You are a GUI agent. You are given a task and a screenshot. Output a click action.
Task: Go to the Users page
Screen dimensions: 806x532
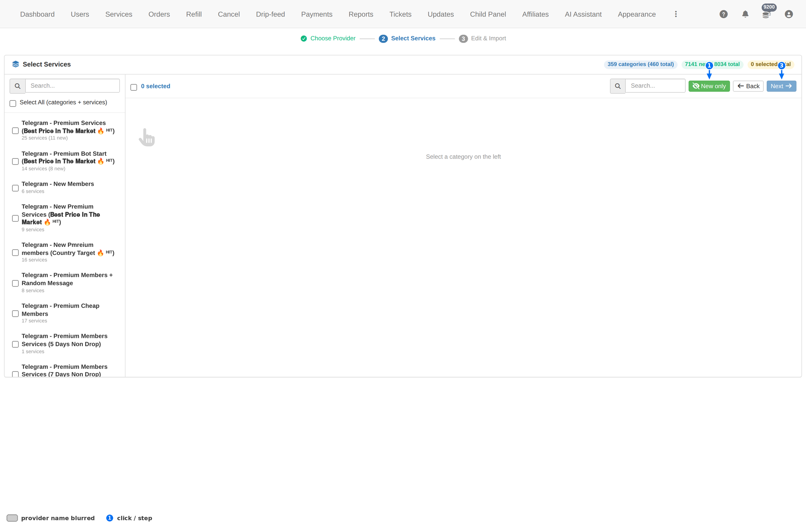pyautogui.click(x=80, y=14)
